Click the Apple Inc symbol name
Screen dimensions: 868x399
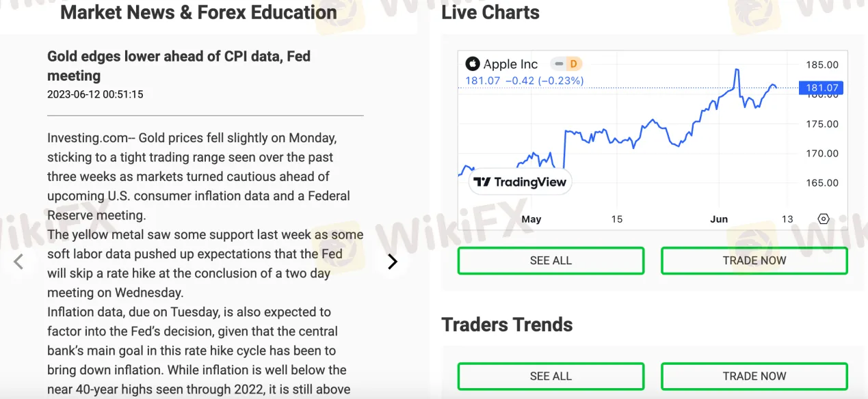pos(510,64)
